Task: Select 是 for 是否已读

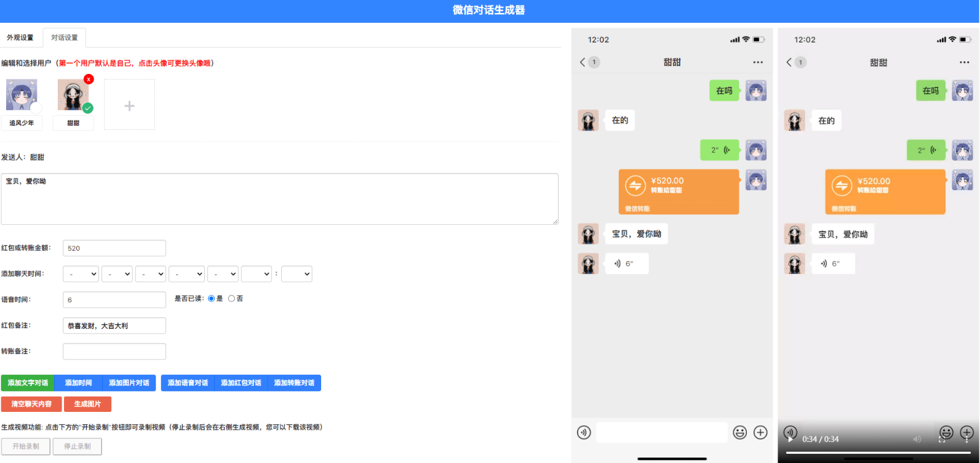Action: (211, 299)
